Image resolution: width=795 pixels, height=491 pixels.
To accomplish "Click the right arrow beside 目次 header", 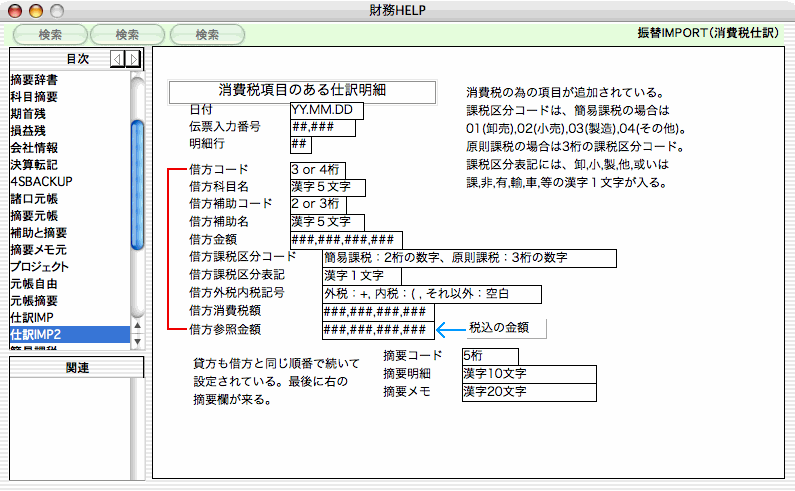I will (131, 59).
